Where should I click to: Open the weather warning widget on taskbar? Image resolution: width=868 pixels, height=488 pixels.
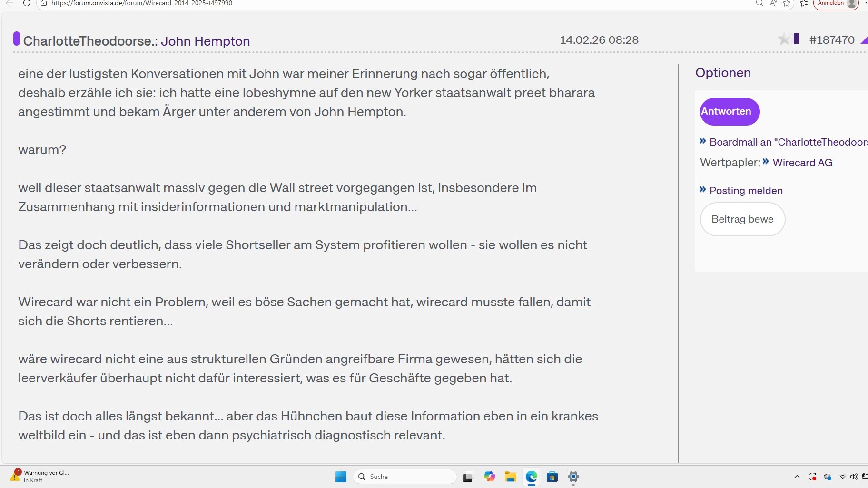(x=39, y=476)
